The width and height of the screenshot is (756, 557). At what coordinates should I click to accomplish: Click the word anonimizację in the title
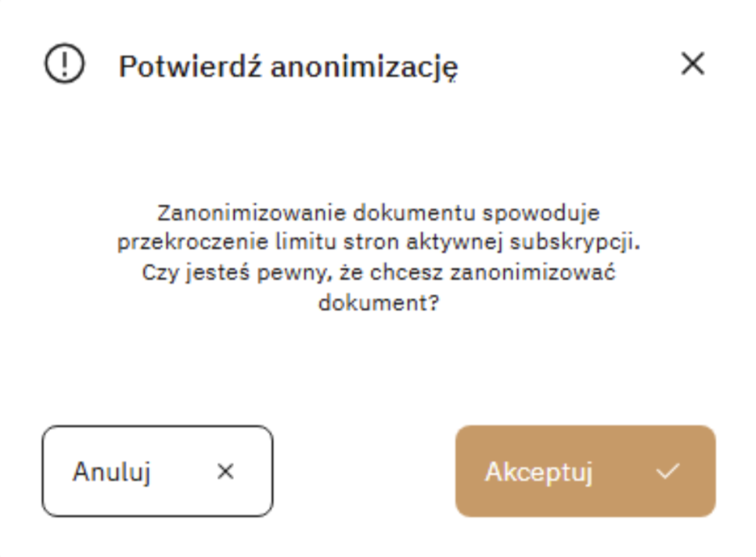[363, 67]
